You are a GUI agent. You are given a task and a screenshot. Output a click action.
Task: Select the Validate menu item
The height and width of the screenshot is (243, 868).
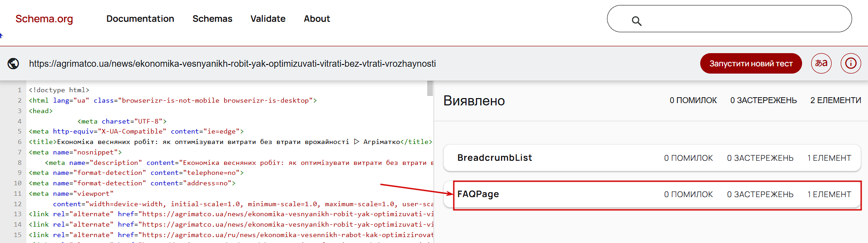(268, 19)
